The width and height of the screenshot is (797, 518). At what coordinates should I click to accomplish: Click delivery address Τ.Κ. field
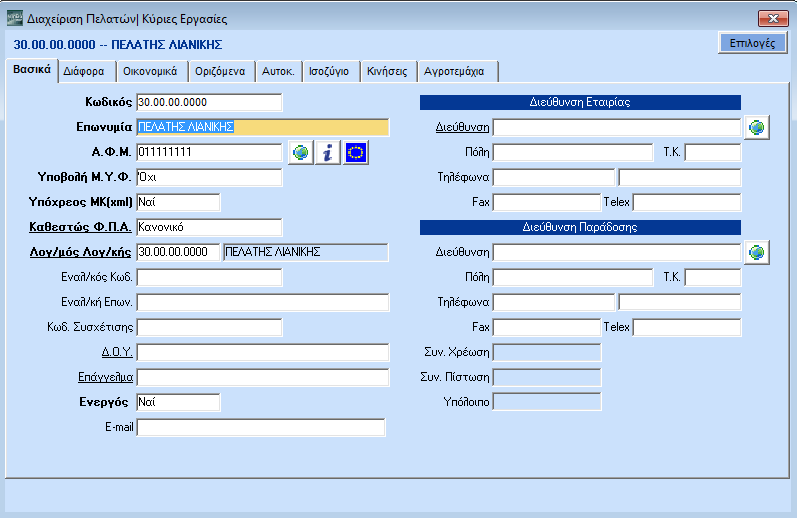713,277
